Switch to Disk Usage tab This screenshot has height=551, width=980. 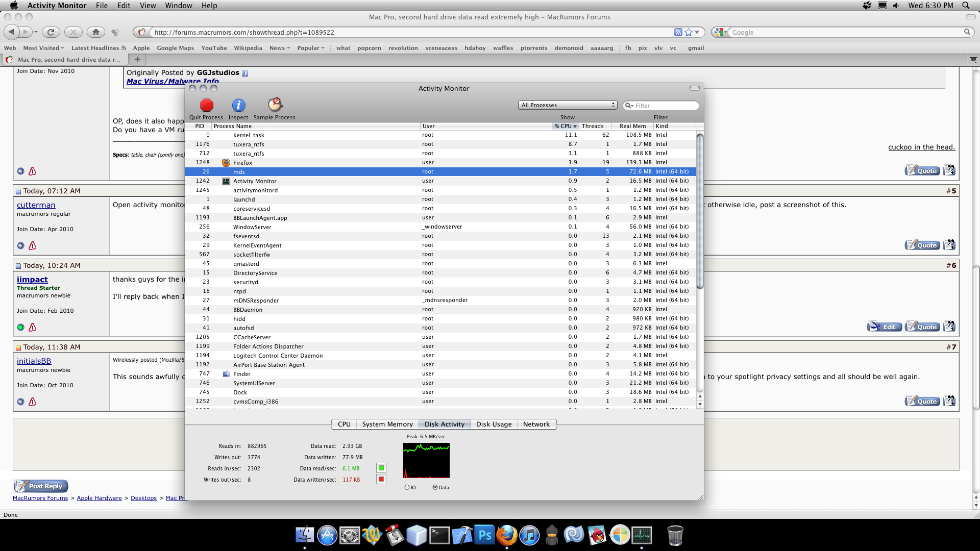494,424
